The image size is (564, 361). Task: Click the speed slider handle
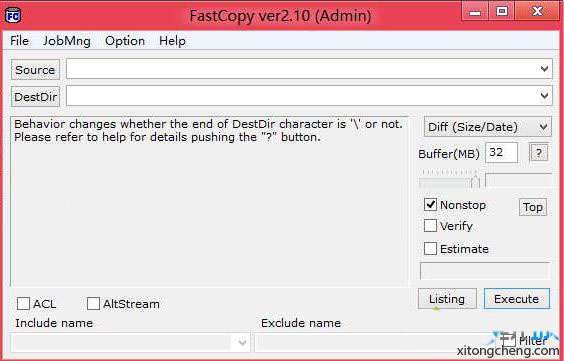click(x=476, y=181)
